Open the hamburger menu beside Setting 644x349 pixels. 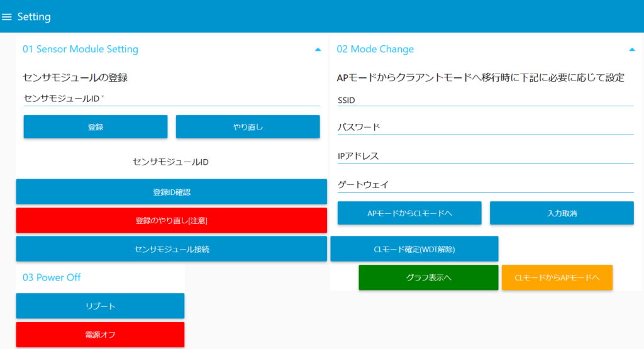(8, 17)
